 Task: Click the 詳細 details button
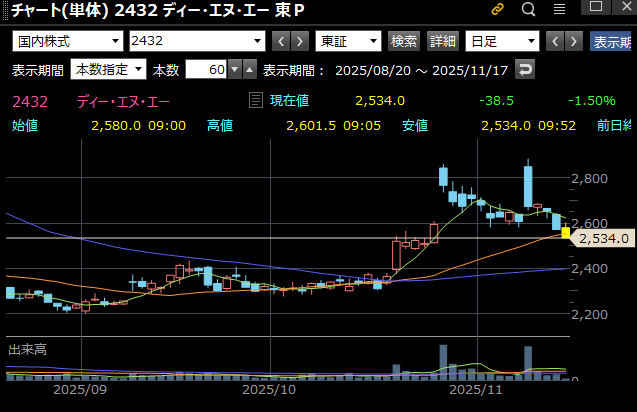(442, 41)
